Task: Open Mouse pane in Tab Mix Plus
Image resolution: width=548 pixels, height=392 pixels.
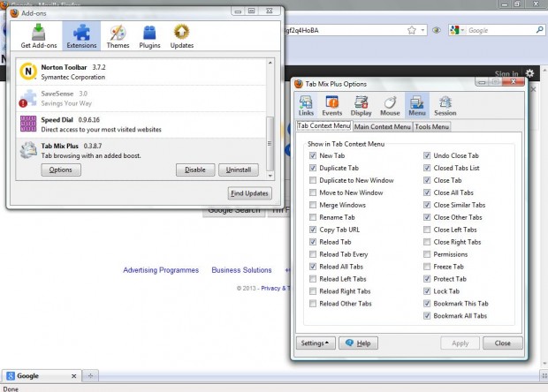Action: 390,106
